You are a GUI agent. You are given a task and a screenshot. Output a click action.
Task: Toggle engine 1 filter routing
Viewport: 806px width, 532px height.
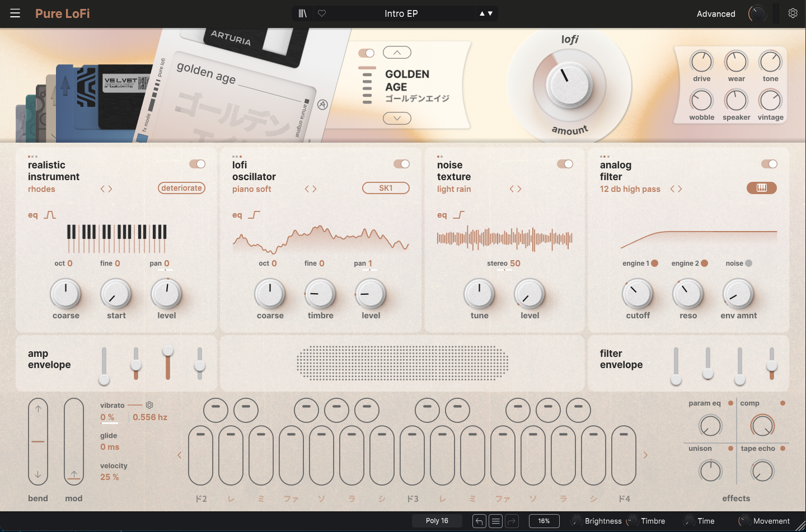click(x=655, y=263)
